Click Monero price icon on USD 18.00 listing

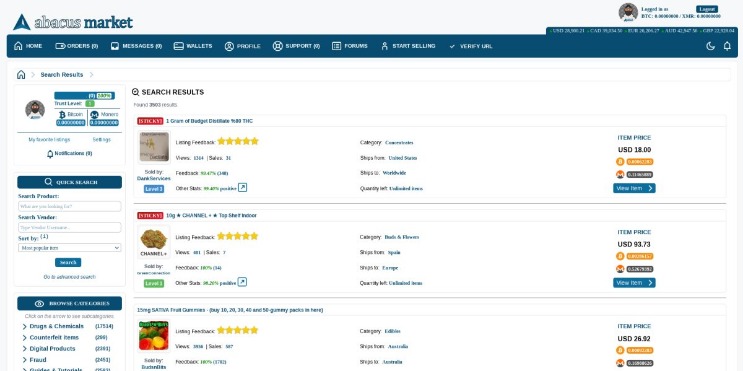(x=620, y=174)
